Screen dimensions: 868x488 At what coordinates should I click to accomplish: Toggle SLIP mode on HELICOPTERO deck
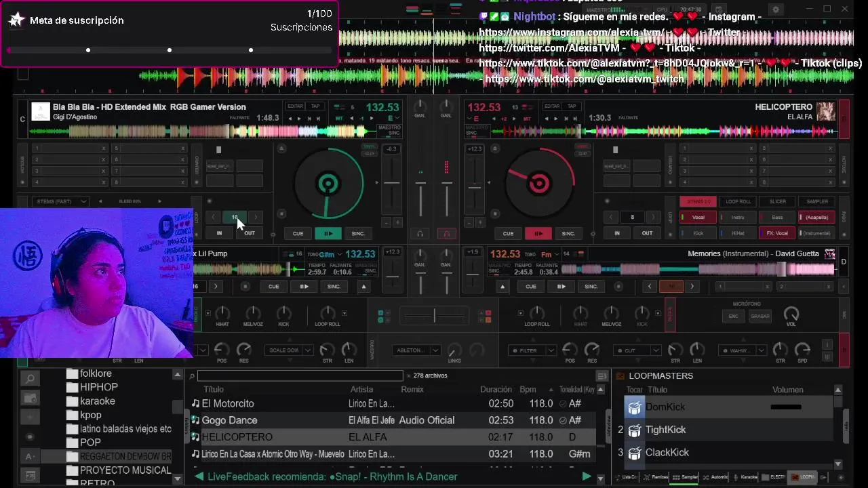click(x=583, y=154)
